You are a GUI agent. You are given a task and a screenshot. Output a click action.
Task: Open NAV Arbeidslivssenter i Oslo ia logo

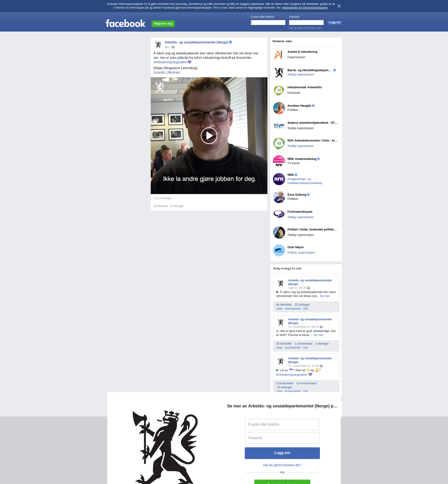tap(279, 143)
